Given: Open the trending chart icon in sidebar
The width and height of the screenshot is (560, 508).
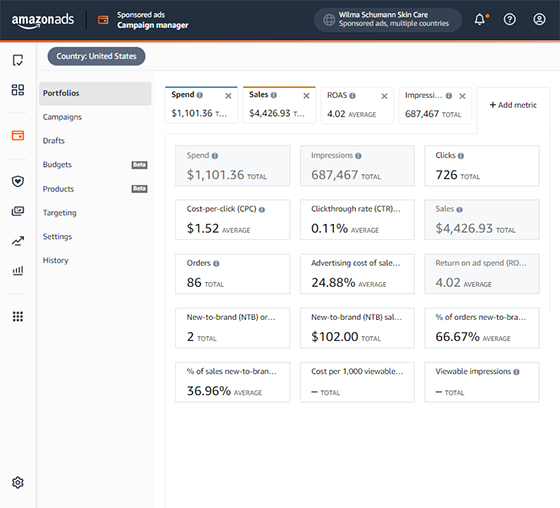Looking at the screenshot, I should click(18, 241).
